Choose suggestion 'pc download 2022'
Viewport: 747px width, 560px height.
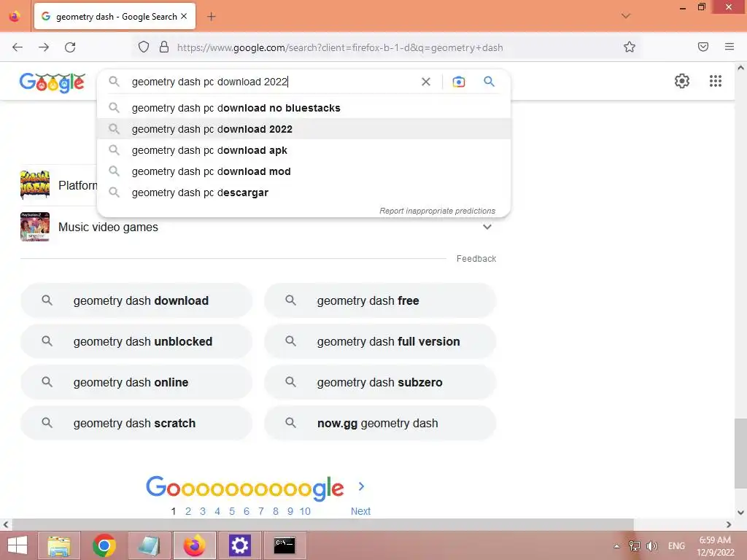303,129
